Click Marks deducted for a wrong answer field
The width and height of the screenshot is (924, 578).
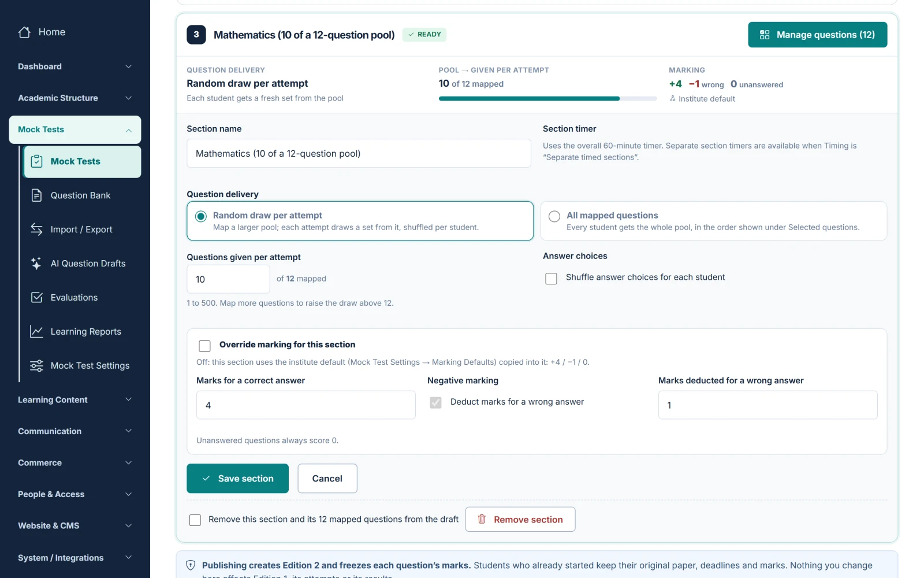tap(768, 405)
